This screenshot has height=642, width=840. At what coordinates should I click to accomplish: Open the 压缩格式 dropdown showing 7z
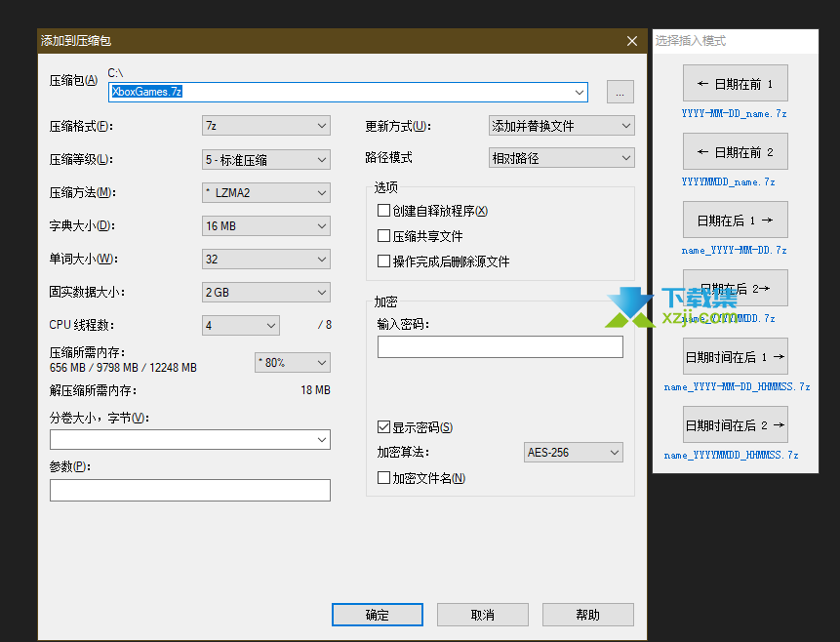click(x=265, y=126)
